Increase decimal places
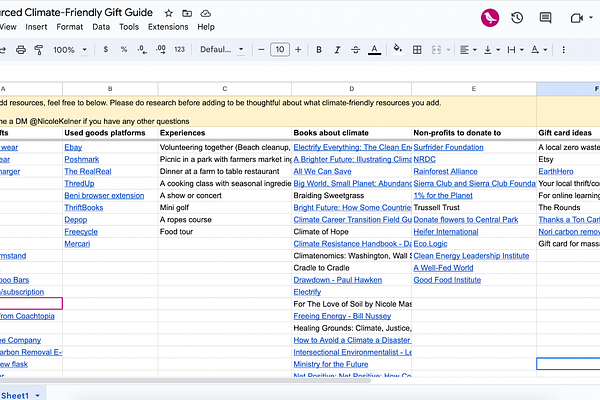 click(161, 49)
